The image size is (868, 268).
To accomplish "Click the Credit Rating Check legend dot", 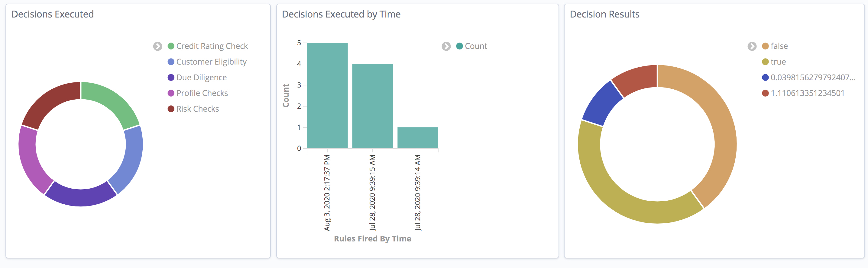I will 171,46.
